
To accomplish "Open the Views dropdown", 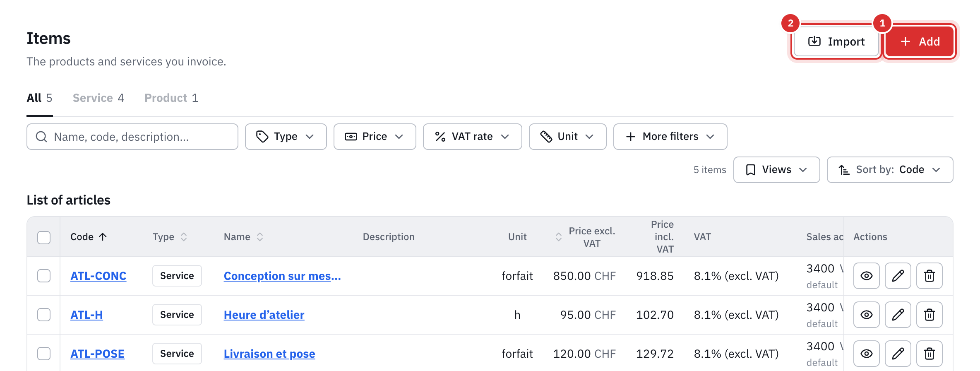I will [776, 170].
